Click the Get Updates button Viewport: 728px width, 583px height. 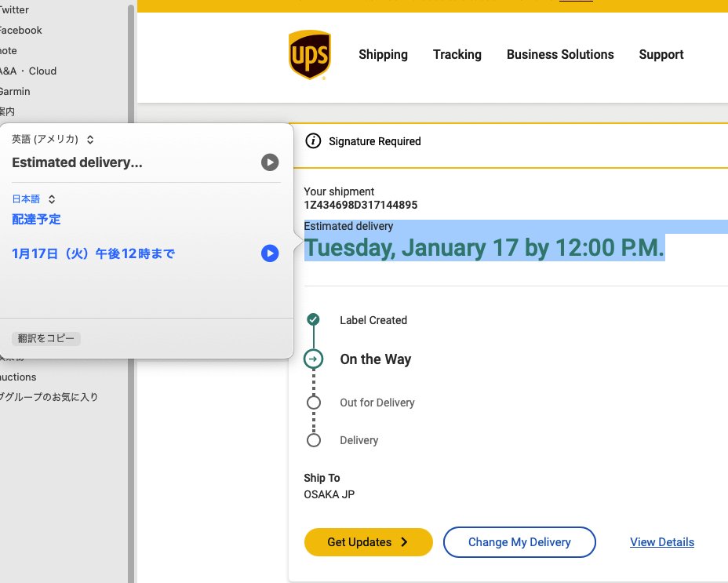(x=368, y=542)
